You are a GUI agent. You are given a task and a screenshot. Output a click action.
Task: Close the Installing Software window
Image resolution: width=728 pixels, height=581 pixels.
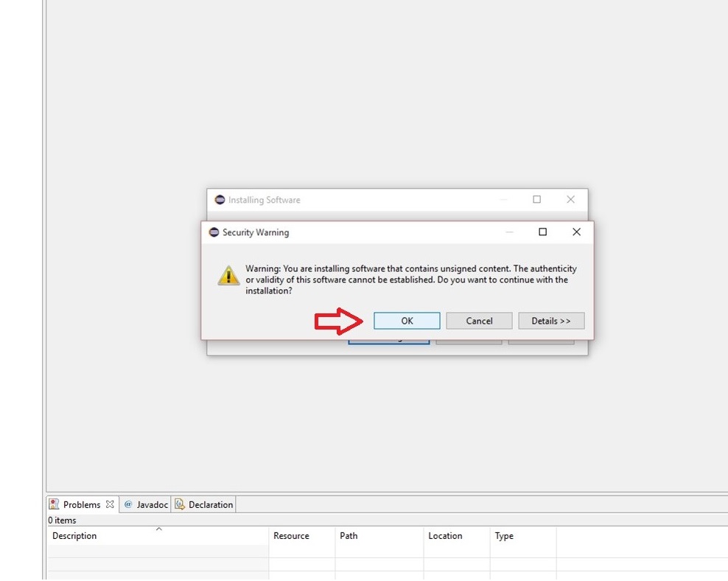[570, 200]
